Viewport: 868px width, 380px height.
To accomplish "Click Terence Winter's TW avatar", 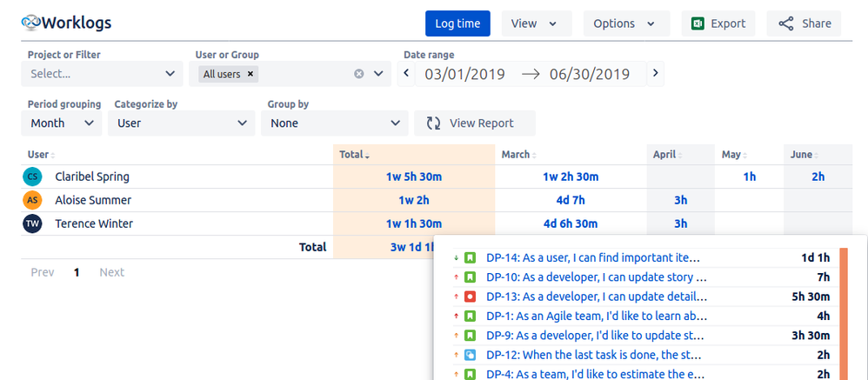I will [x=32, y=223].
